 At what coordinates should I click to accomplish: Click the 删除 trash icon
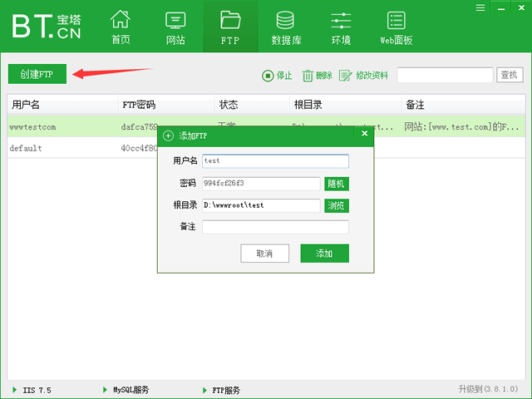coord(308,76)
